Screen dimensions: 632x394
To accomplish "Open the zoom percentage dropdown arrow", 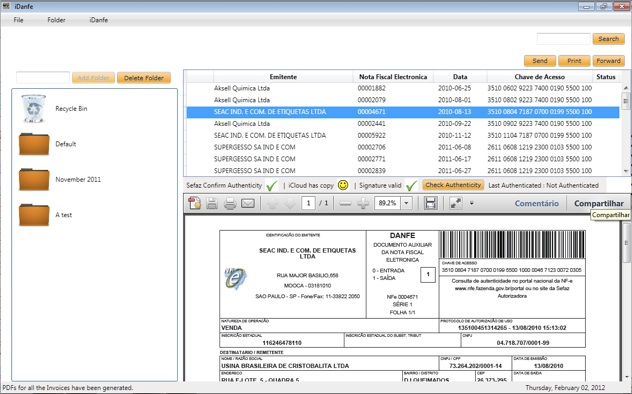I will coord(406,203).
